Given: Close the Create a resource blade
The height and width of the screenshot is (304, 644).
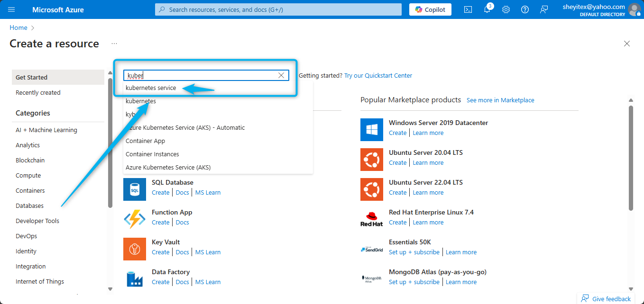Looking at the screenshot, I should tap(627, 44).
